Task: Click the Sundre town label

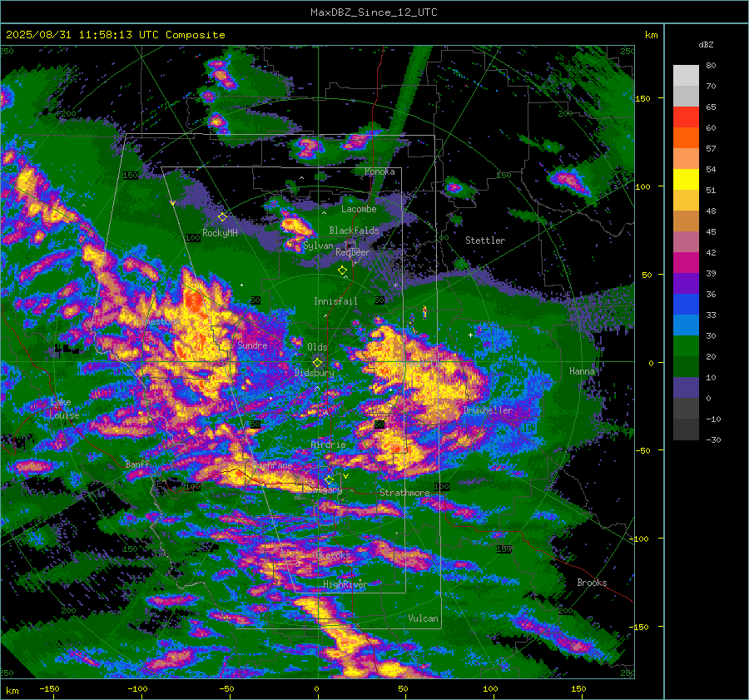Action: pyautogui.click(x=252, y=345)
